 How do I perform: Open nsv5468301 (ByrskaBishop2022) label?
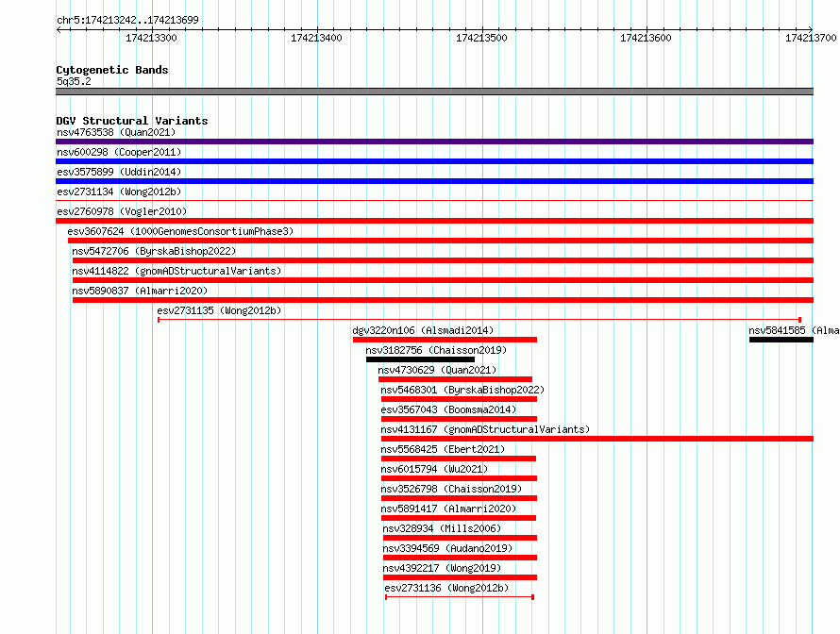(462, 390)
